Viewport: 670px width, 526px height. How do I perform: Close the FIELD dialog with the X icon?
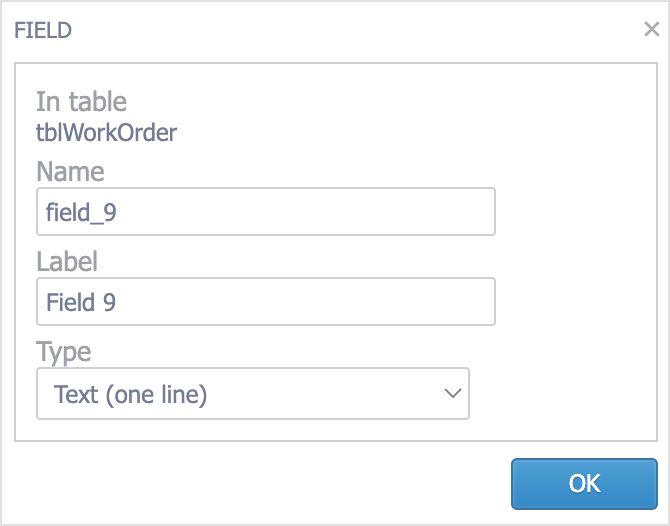(651, 29)
